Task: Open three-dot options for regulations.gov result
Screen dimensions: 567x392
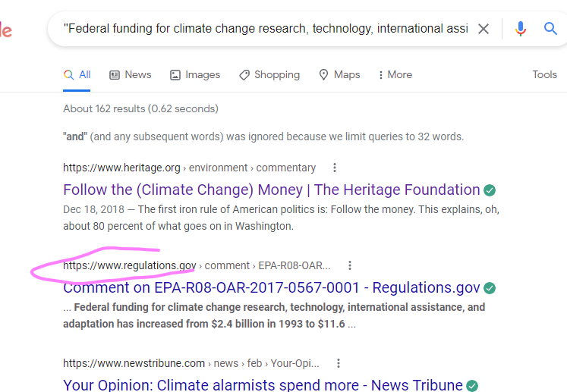Action: tap(349, 265)
